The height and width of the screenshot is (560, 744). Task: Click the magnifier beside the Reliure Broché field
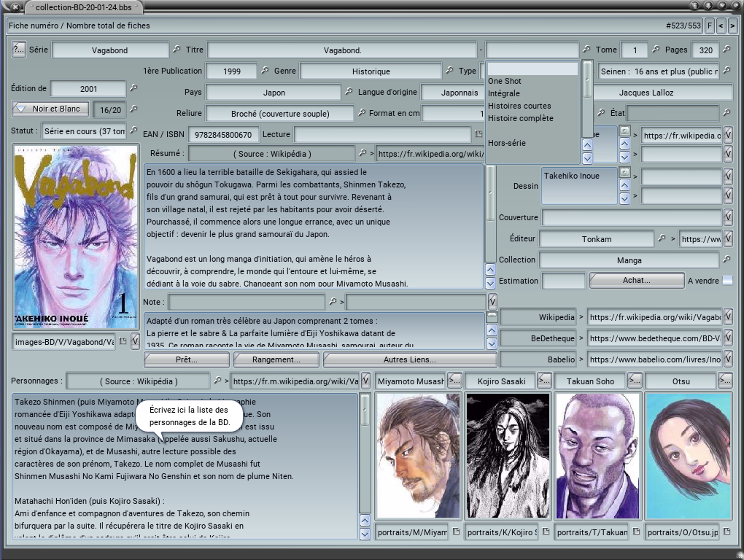[x=362, y=113]
